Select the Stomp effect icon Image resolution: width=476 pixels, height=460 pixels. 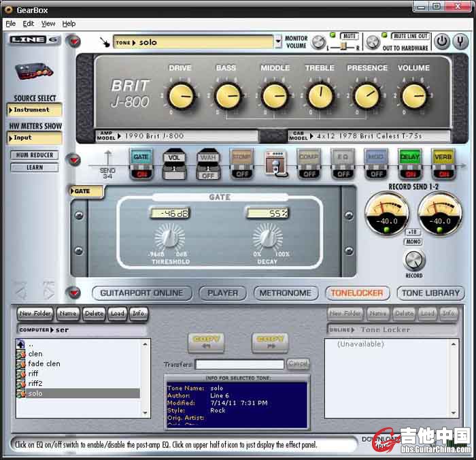click(241, 157)
